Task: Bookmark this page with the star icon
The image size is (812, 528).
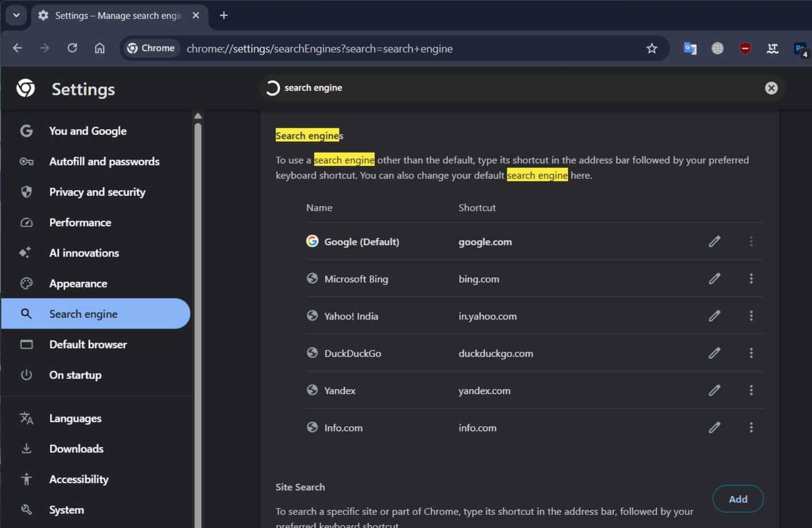Action: pyautogui.click(x=652, y=48)
